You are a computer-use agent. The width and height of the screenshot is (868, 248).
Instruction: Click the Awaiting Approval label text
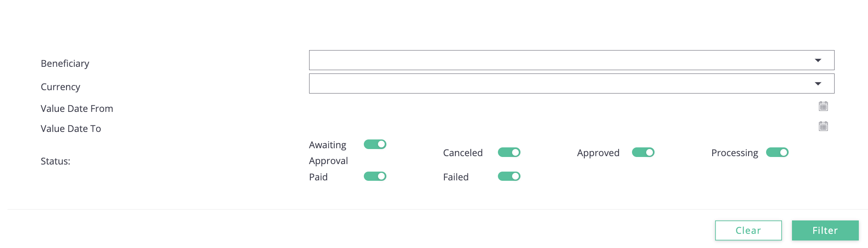328,153
